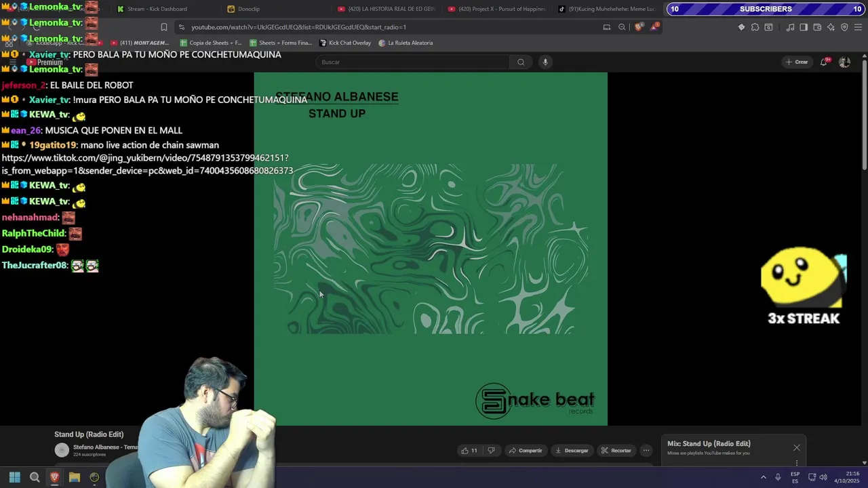This screenshot has height=488, width=868.
Task: Open Brave Shields lion icon
Action: pos(638,27)
